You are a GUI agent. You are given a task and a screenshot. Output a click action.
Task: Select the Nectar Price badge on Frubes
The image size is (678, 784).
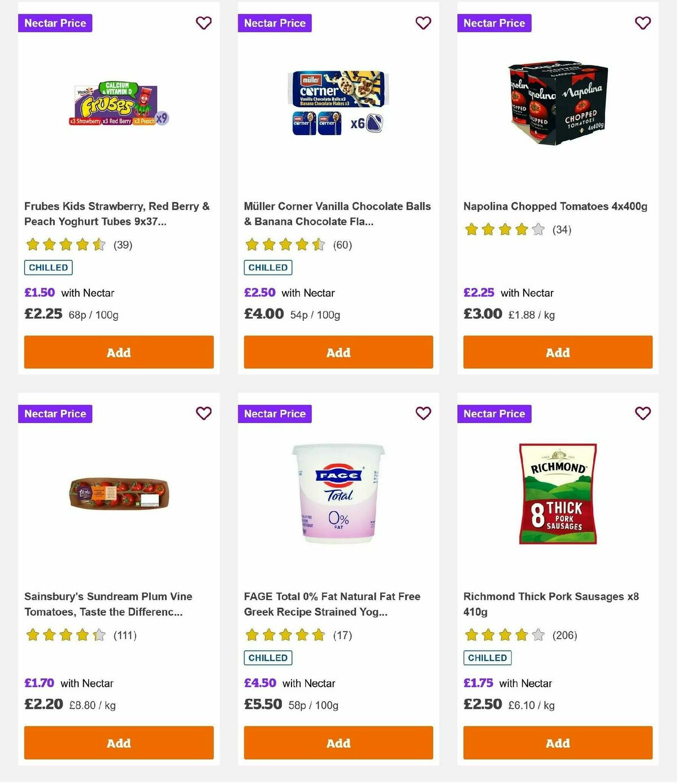click(x=55, y=23)
